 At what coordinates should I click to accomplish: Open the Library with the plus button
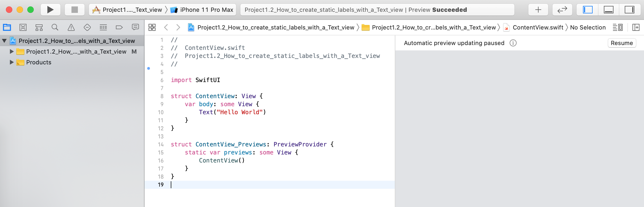pos(538,10)
